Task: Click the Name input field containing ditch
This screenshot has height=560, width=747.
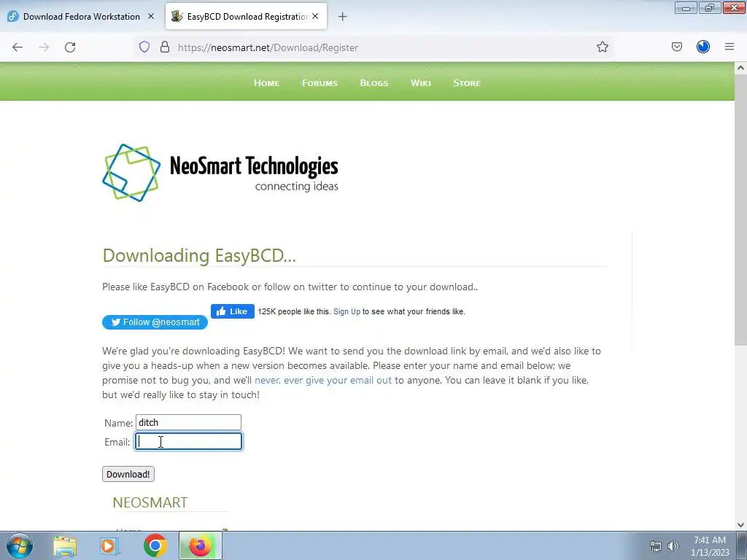Action: point(188,422)
